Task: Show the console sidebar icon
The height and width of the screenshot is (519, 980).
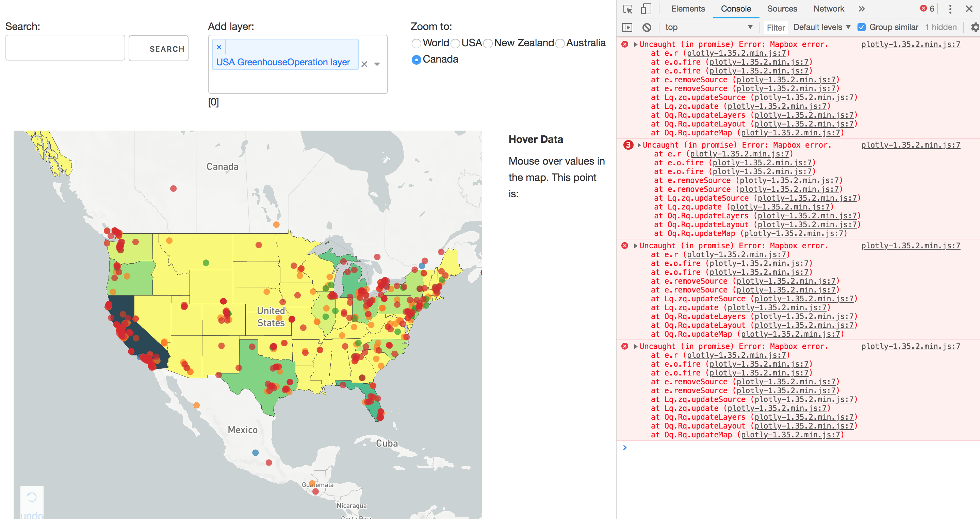Action: (x=627, y=27)
